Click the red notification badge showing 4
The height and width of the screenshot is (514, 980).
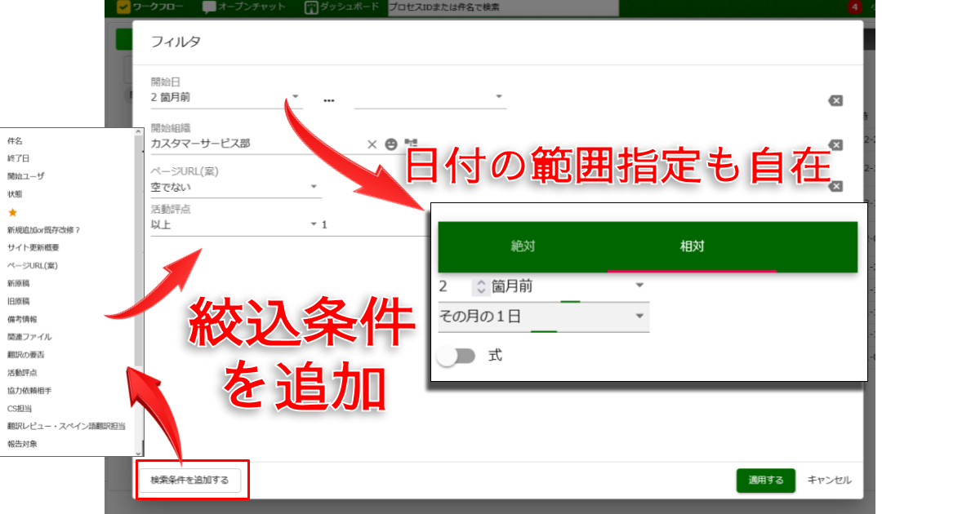[x=854, y=7]
